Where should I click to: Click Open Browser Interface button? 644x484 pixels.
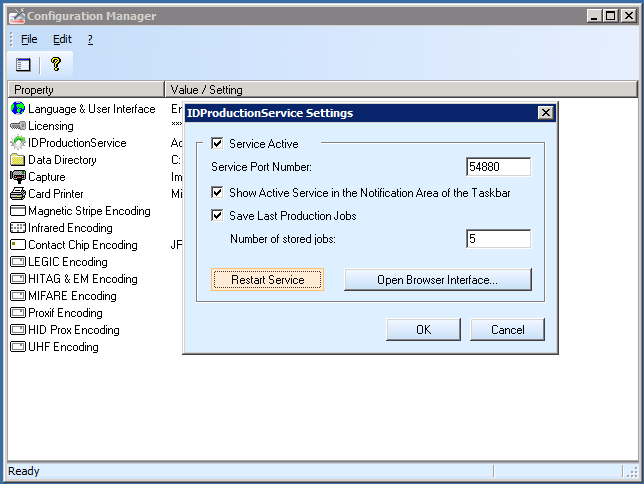pyautogui.click(x=437, y=280)
